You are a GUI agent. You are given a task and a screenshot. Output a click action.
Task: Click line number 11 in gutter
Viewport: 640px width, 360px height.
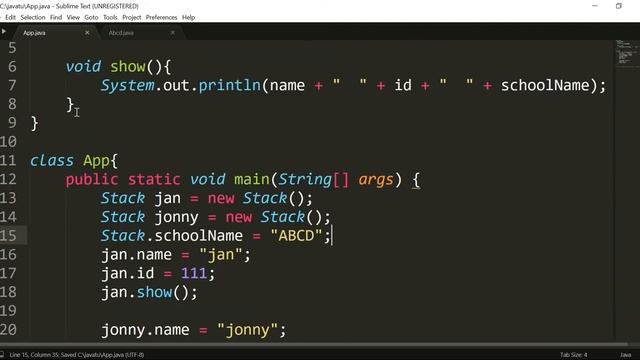coord(8,160)
